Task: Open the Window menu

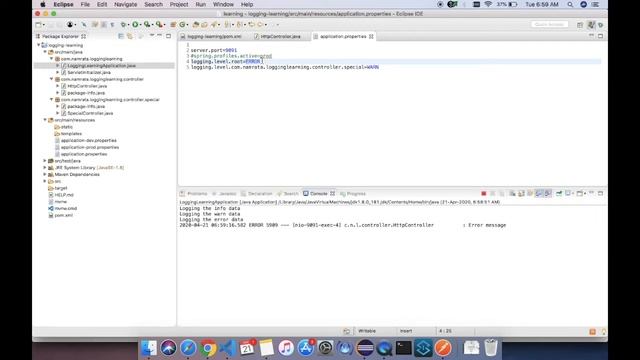Action: pyautogui.click(x=223, y=4)
